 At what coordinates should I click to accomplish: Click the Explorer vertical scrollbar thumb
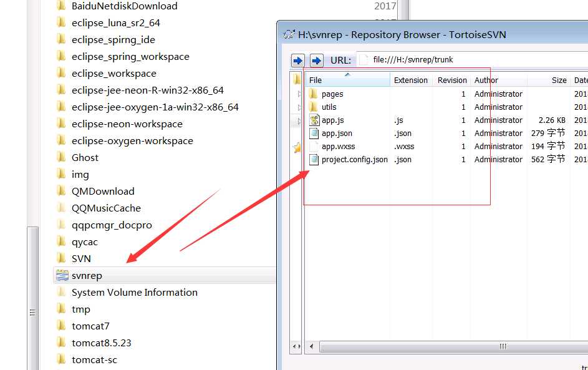point(32,298)
